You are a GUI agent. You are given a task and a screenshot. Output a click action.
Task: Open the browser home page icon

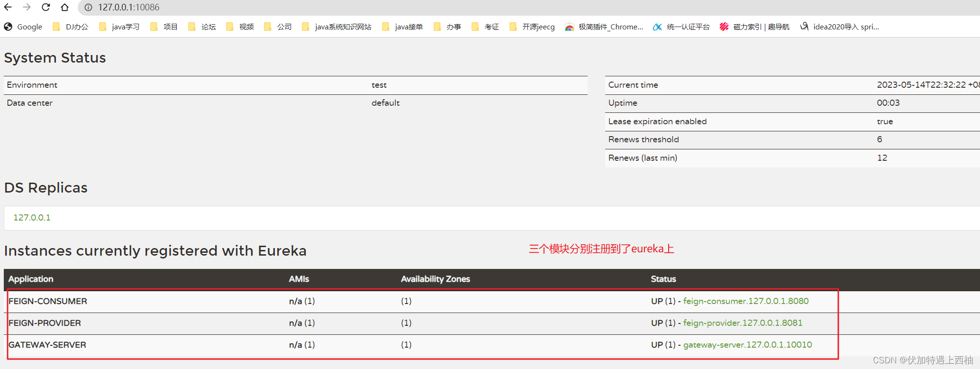64,7
